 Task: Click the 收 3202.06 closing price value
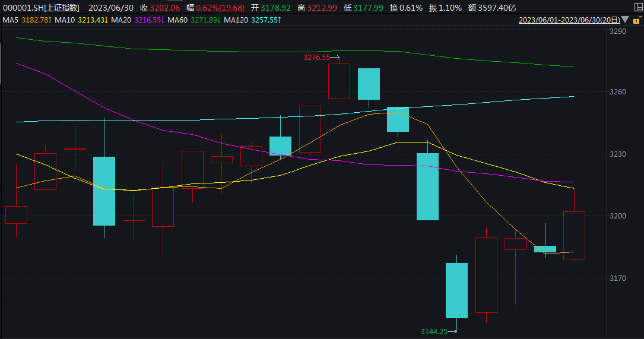[160, 8]
